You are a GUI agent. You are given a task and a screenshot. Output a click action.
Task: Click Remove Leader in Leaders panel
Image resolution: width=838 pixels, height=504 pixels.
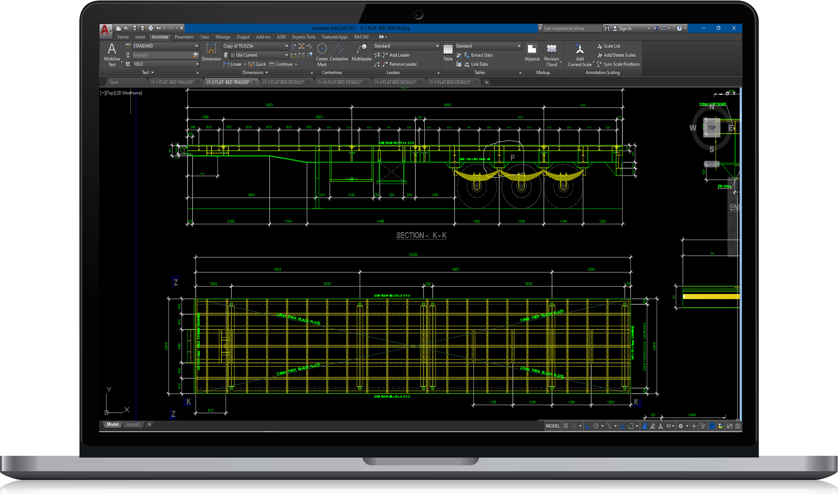pos(400,64)
